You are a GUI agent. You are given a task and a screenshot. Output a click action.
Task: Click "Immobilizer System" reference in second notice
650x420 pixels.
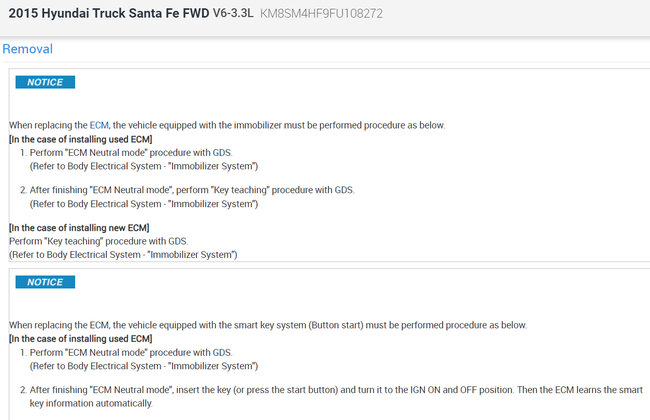[198, 365]
